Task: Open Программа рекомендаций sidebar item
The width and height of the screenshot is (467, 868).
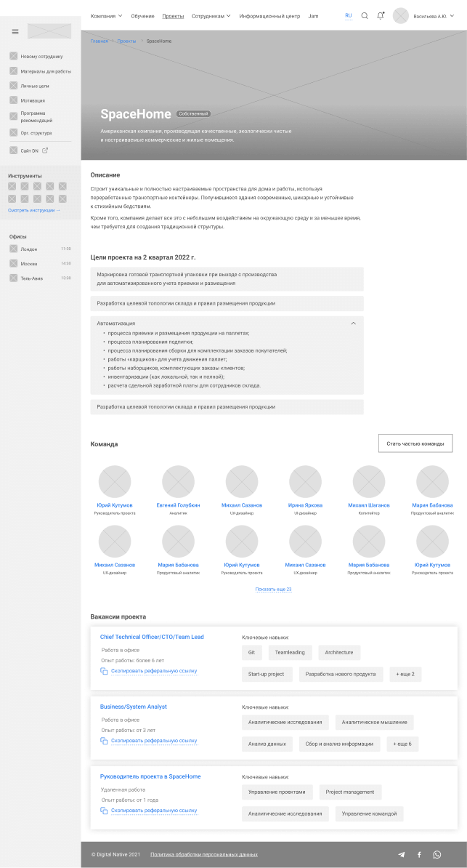Action: point(36,117)
